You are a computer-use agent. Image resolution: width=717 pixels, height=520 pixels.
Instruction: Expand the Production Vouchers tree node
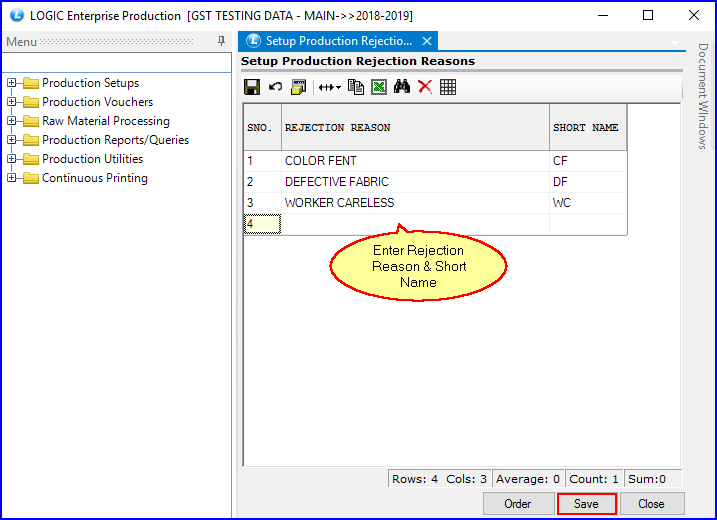[x=12, y=102]
